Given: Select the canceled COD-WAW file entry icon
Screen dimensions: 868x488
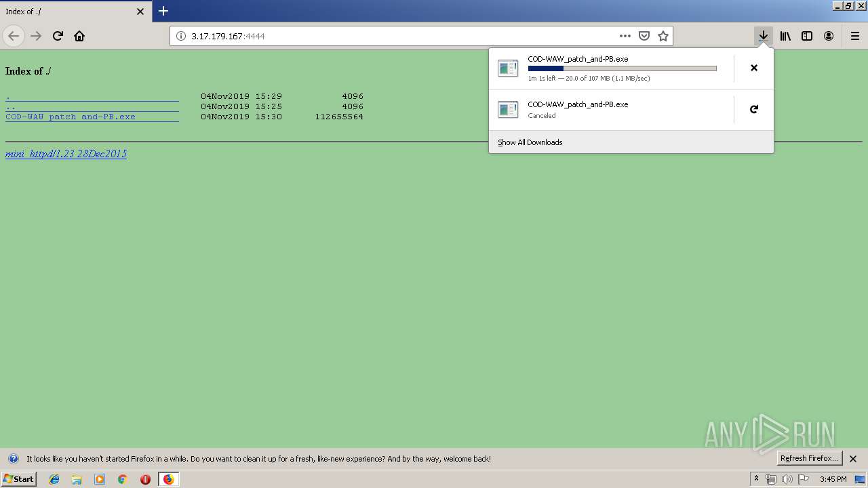Looking at the screenshot, I should [508, 109].
